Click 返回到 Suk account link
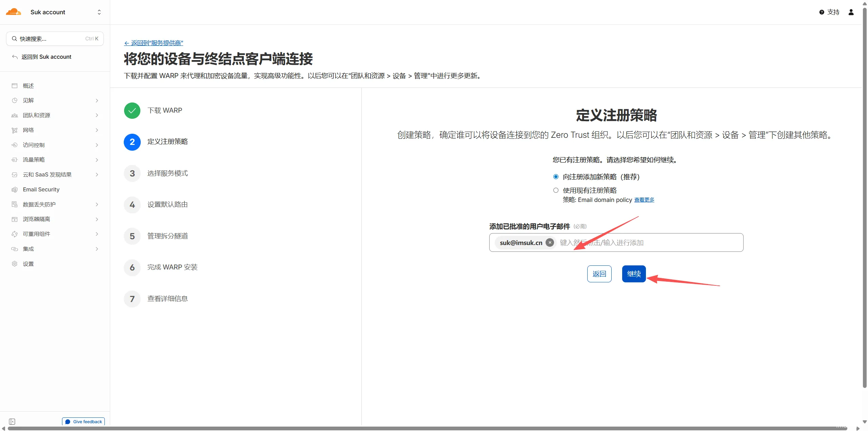This screenshot has width=868, height=431. pos(46,57)
